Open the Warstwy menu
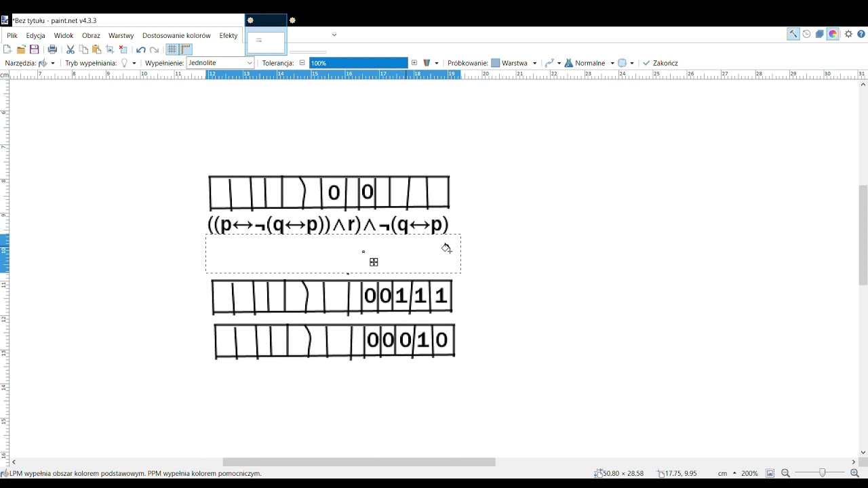868x488 pixels. (121, 35)
